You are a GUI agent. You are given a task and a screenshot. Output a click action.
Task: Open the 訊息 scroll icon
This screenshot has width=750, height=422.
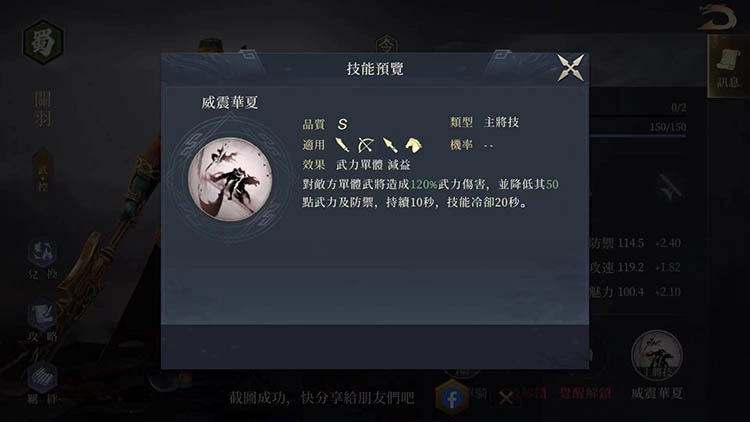click(x=728, y=67)
